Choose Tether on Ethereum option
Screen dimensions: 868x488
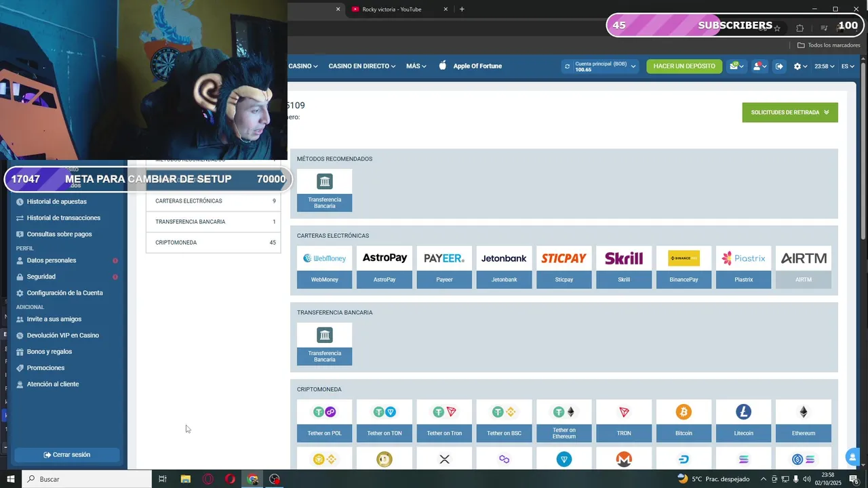pos(564,421)
